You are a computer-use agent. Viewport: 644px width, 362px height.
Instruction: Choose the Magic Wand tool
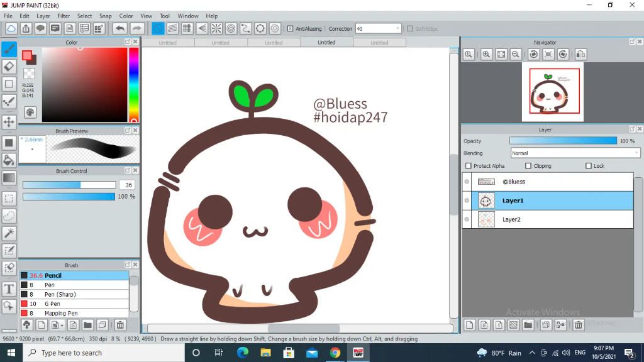(x=9, y=233)
